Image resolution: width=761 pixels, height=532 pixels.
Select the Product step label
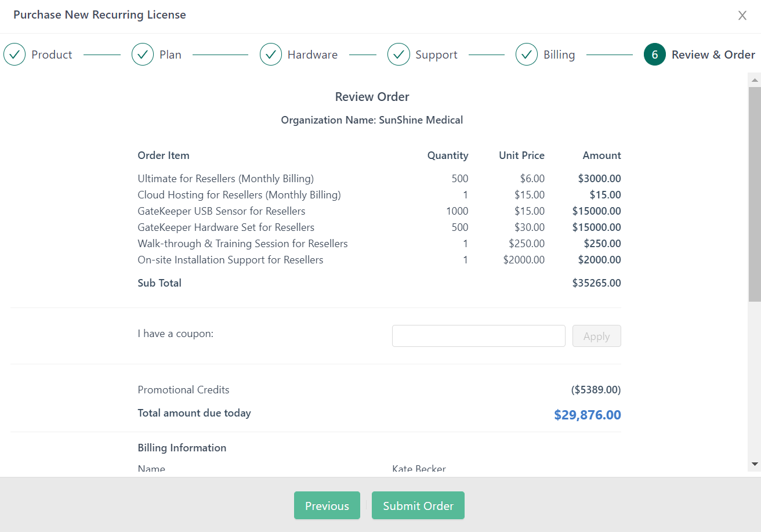52,54
